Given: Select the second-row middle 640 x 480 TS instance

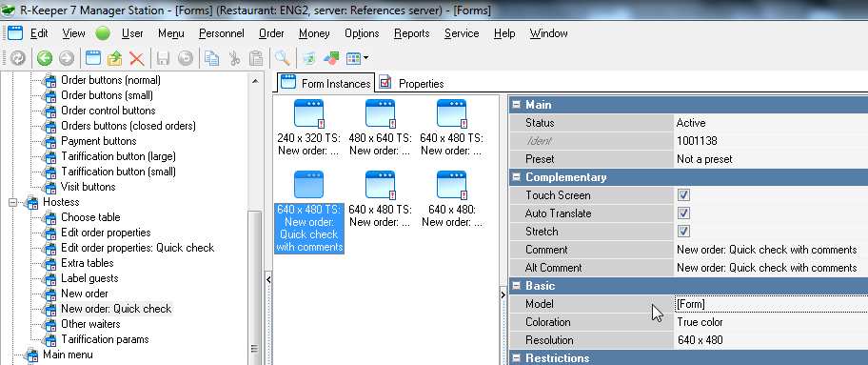Looking at the screenshot, I should tap(380, 200).
